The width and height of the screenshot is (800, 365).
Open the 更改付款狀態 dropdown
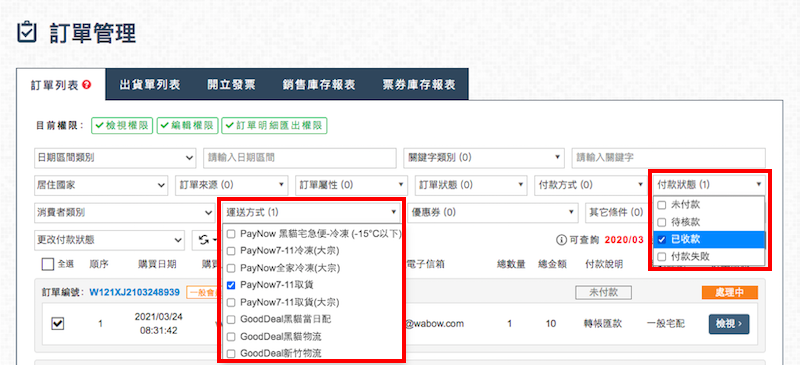[x=110, y=239]
